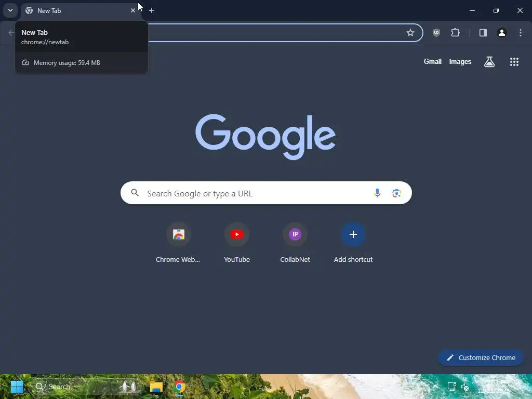The image size is (532, 399).
Task: Open the Google apps grid
Action: click(514, 62)
